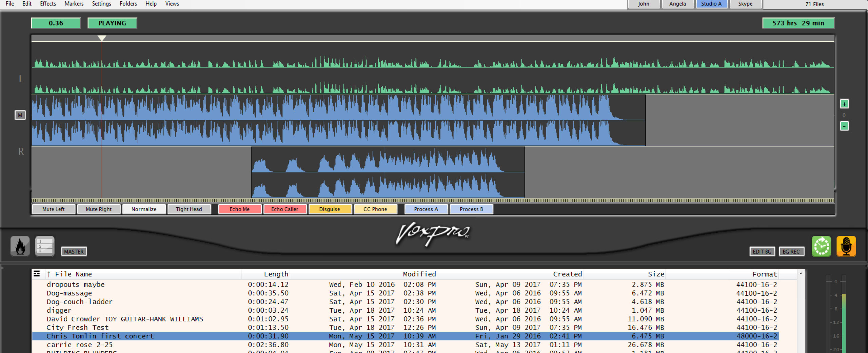
Task: Open the Folders menu
Action: pyautogui.click(x=128, y=4)
